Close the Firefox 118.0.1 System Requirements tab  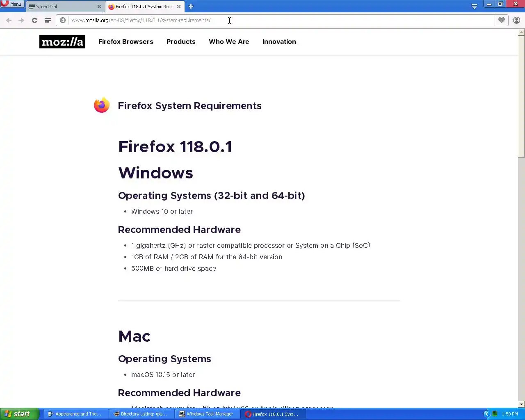[179, 7]
